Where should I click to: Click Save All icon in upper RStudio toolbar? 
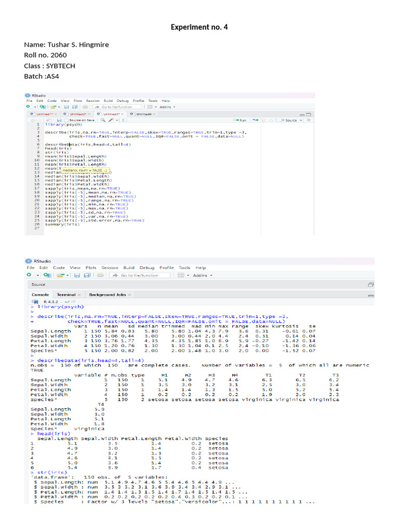click(x=75, y=107)
